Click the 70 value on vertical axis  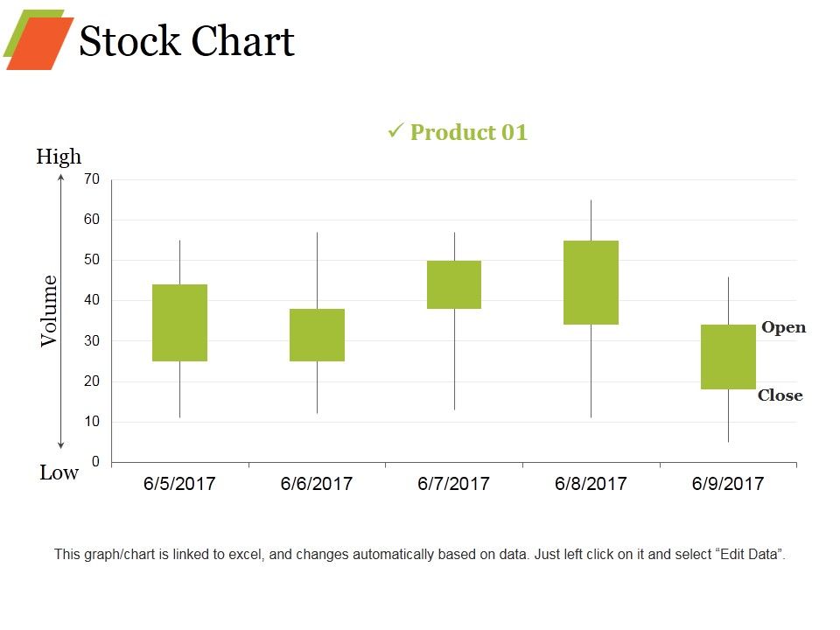(92, 178)
